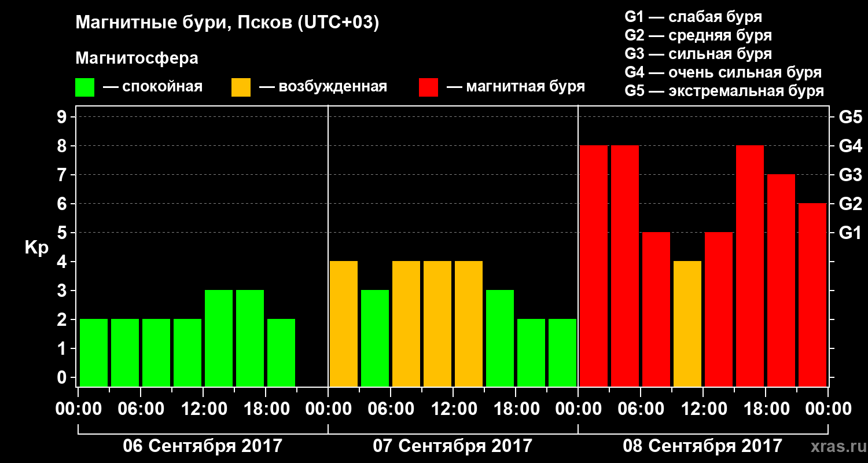The image size is (868, 463).
Task: Click the first '00:00' label at chart start
Action: pyautogui.click(x=78, y=409)
